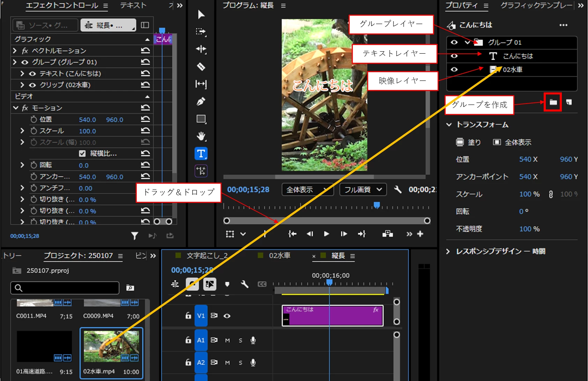This screenshot has width=588, height=381.
Task: Select the Selection (arrow) tool
Action: tap(201, 15)
